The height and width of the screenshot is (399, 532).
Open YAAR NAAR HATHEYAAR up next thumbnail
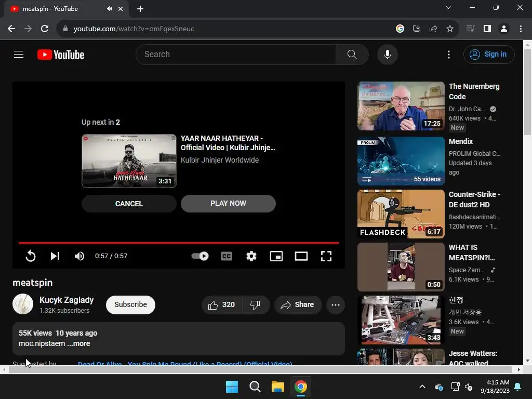[x=129, y=161]
